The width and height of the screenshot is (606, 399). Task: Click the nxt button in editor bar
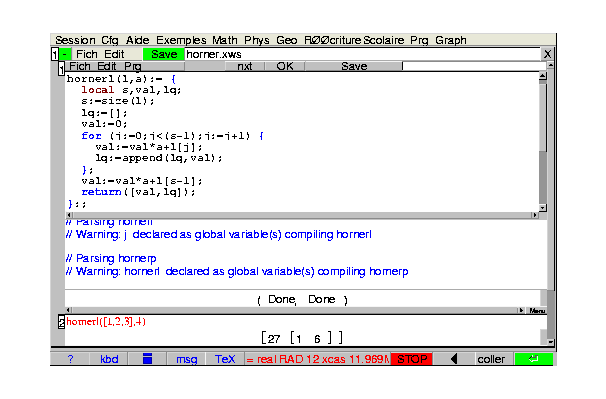(245, 66)
